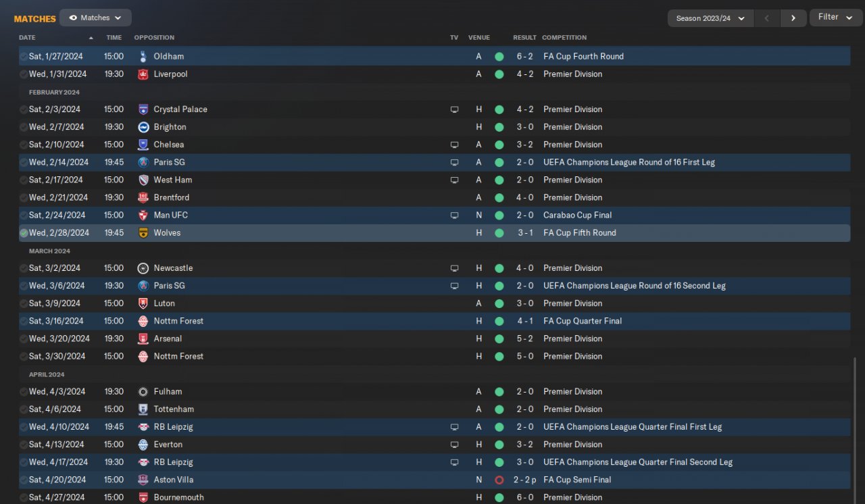Toggle the check circle for Newcastle 3/2/2024
Viewport: 865px width, 504px height.
tap(24, 268)
